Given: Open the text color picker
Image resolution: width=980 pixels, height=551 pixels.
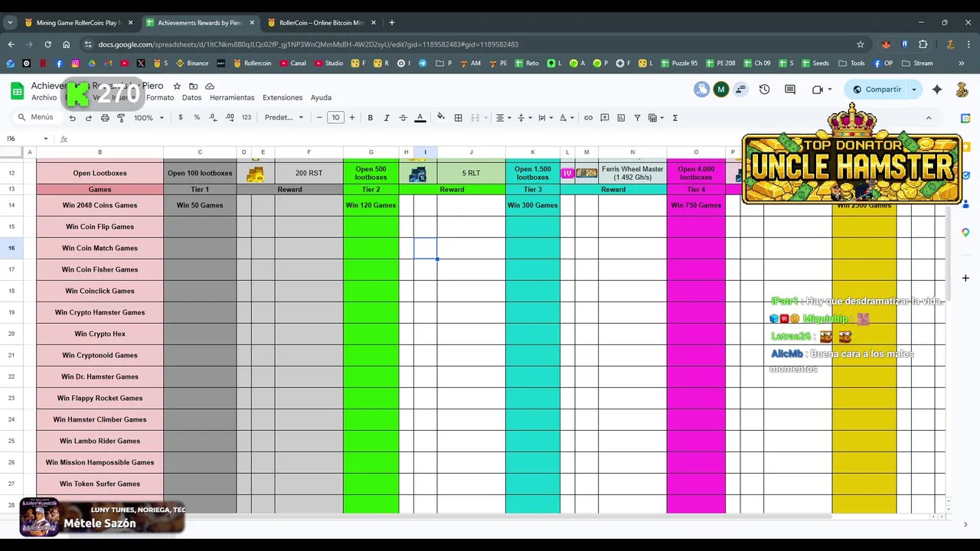Looking at the screenshot, I should click(x=420, y=118).
